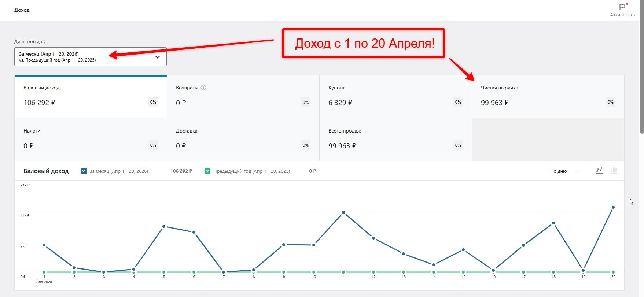Click the 106 292 ₽ legend total
This screenshot has height=297, width=644.
(x=181, y=171)
